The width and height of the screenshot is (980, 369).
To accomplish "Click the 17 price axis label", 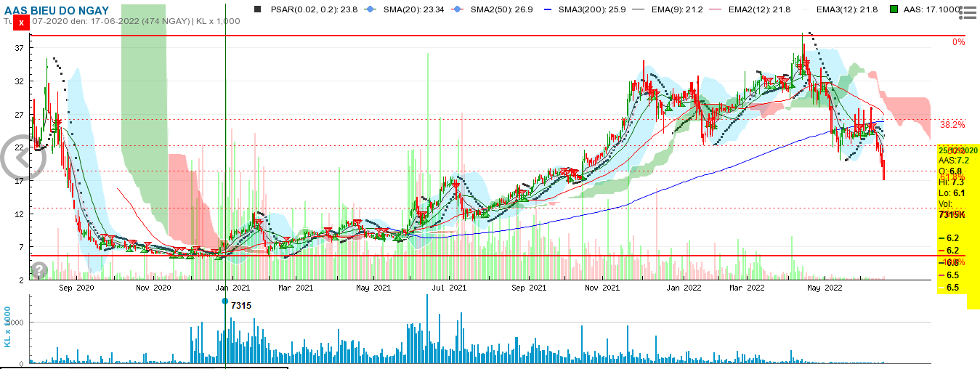I will coord(20,181).
